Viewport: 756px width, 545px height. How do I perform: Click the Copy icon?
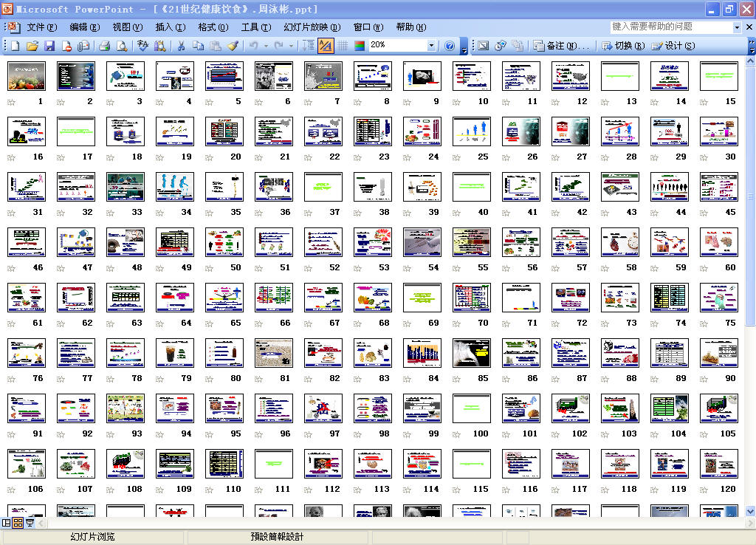pos(198,46)
